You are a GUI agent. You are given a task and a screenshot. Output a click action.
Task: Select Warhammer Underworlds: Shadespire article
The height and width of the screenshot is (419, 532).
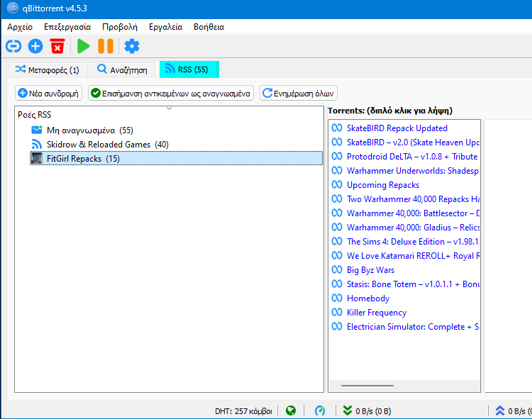(x=404, y=171)
